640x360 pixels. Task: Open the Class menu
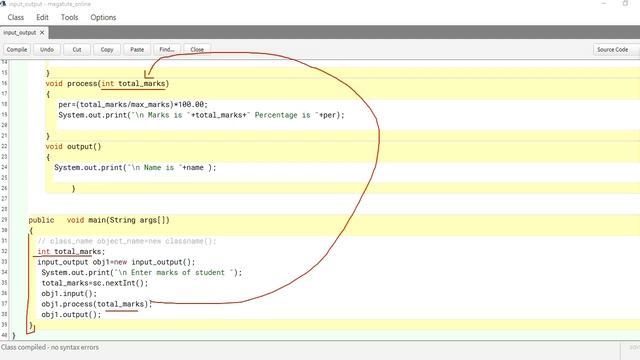tap(16, 18)
